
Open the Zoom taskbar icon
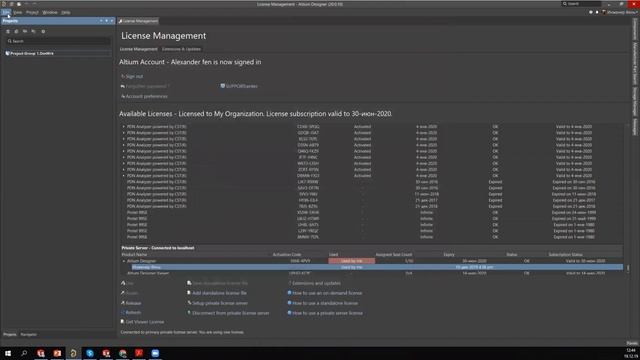tap(155, 353)
